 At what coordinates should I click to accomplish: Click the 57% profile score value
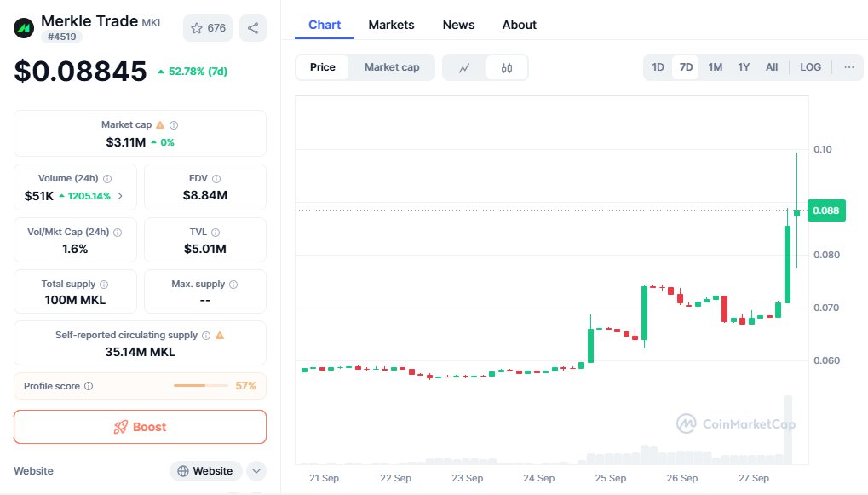[x=246, y=386]
